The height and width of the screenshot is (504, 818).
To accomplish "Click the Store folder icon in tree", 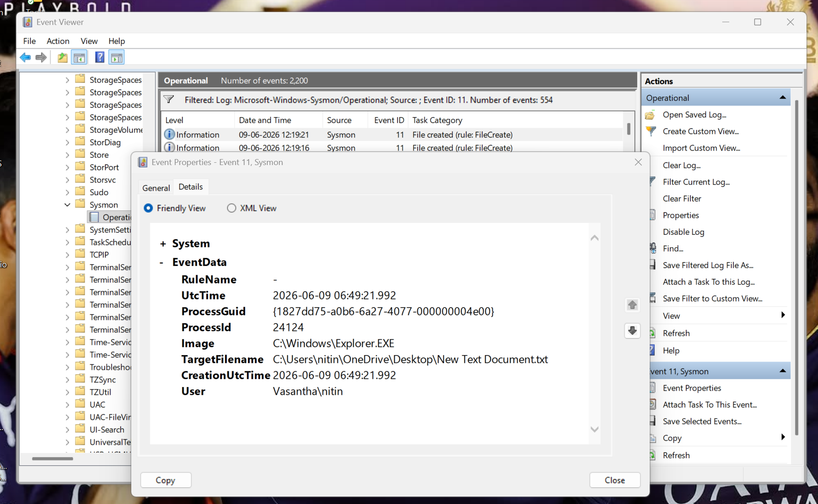I will 80,154.
